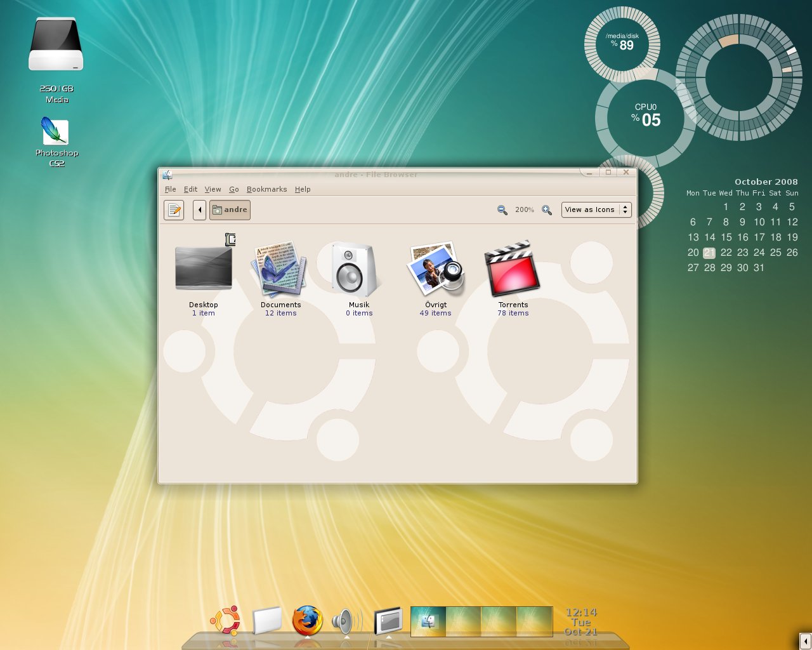The height and width of the screenshot is (650, 812).
Task: Click the "1 item" label under Desktop
Action: [204, 313]
